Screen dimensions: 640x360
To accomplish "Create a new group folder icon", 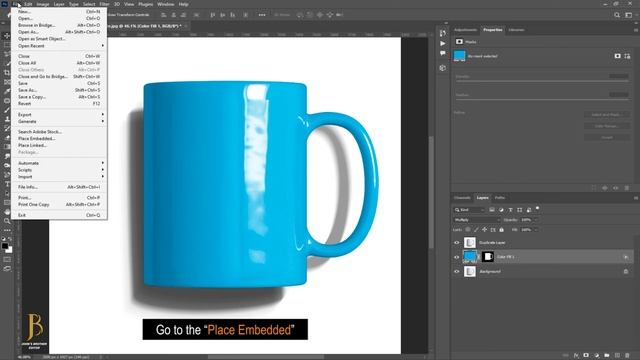I will 607,356.
